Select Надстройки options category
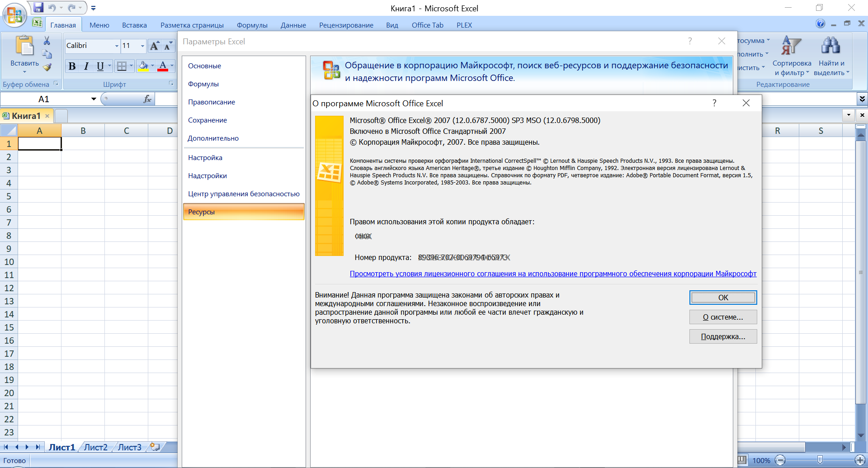Screen dimensions: 868x468 pyautogui.click(x=244, y=176)
